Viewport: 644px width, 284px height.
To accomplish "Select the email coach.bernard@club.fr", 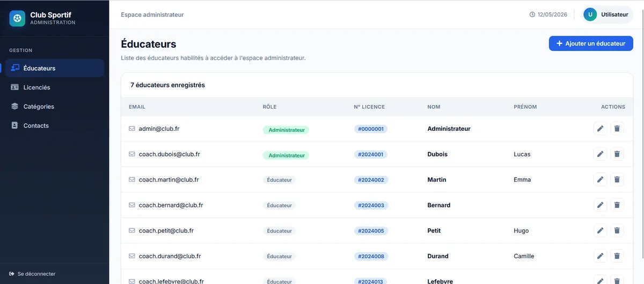I will pos(171,205).
